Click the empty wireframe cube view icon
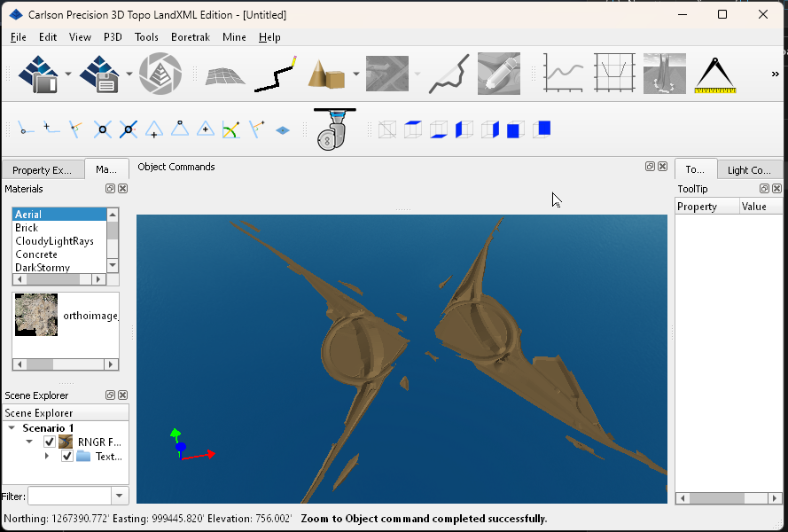 coord(387,129)
